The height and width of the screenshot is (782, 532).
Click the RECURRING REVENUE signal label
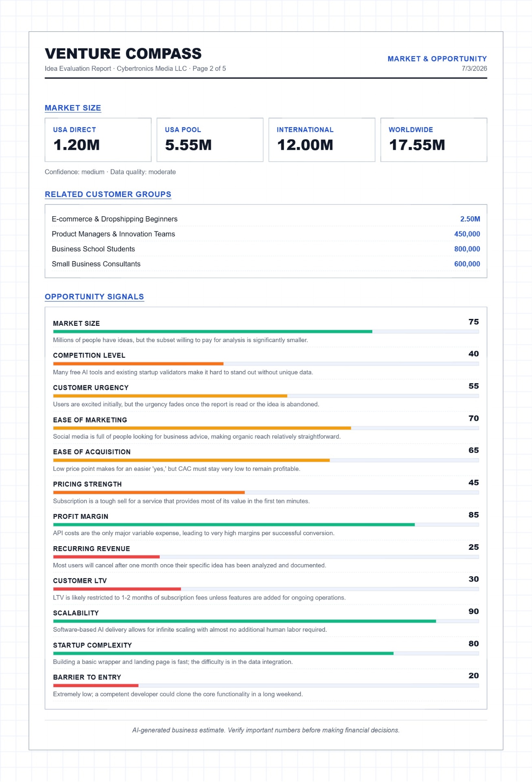(92, 549)
